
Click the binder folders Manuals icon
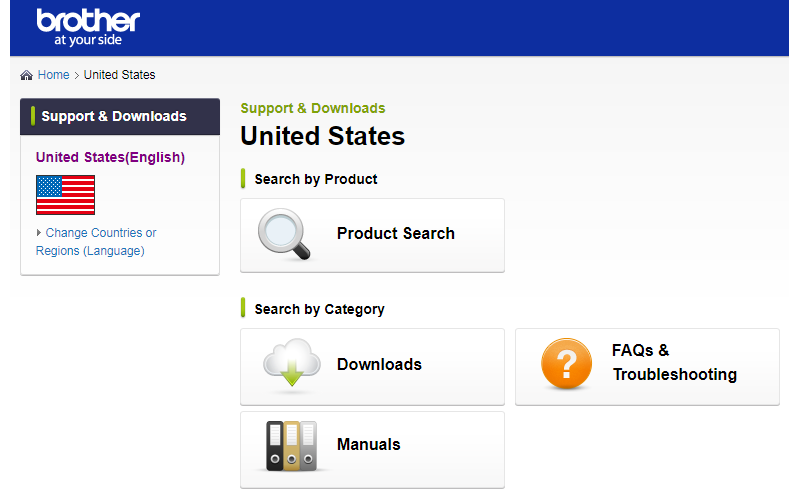pos(291,446)
